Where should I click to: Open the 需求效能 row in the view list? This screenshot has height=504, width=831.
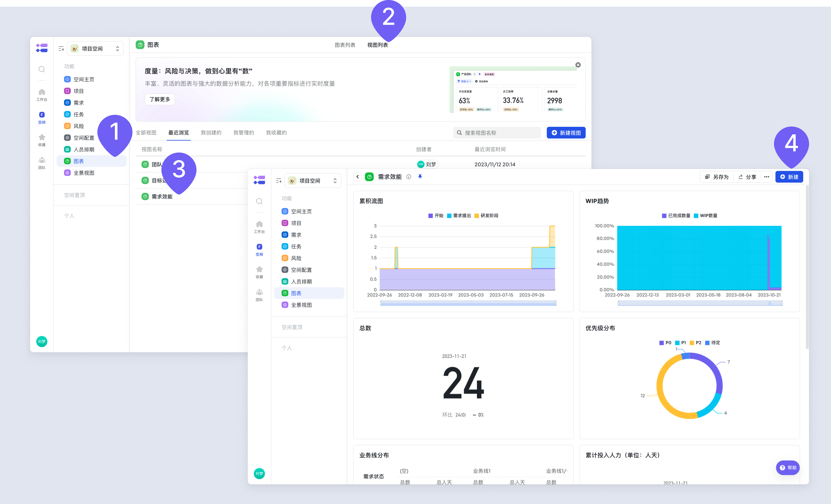point(192,196)
